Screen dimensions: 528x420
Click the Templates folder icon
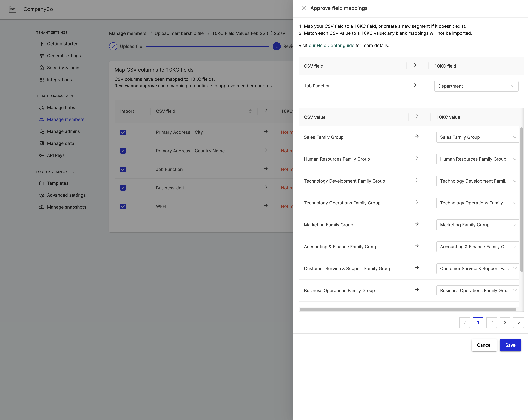(42, 183)
